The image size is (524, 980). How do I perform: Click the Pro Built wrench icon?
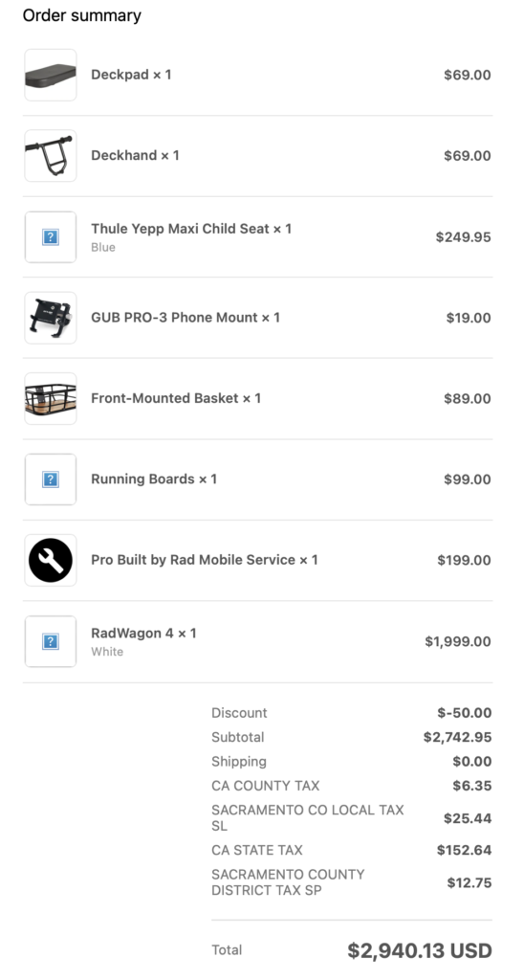click(51, 560)
